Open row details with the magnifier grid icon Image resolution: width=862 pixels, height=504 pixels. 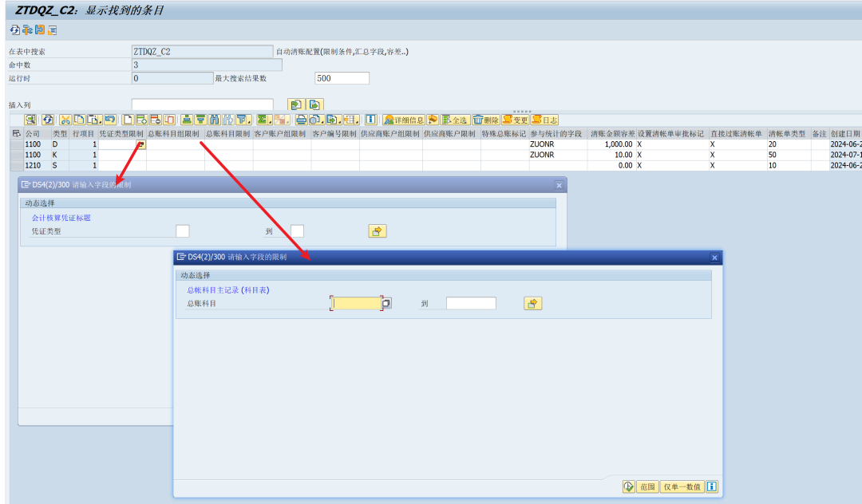click(x=30, y=120)
